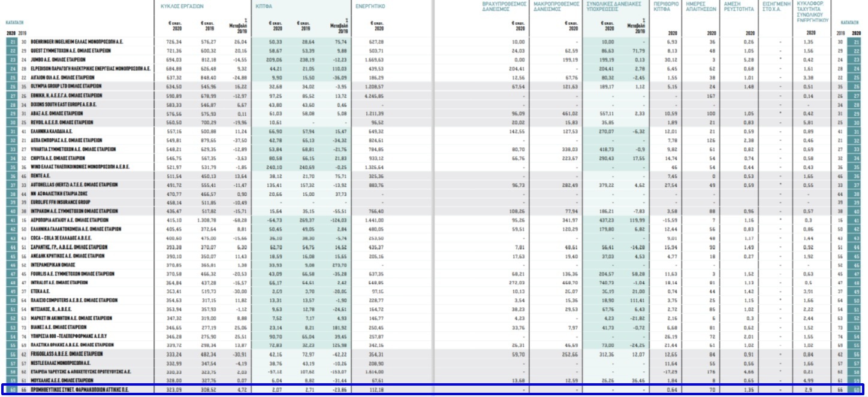The image size is (868, 397).
Task: Click the EBITDA margin value 30,12
Action: pos(671,60)
